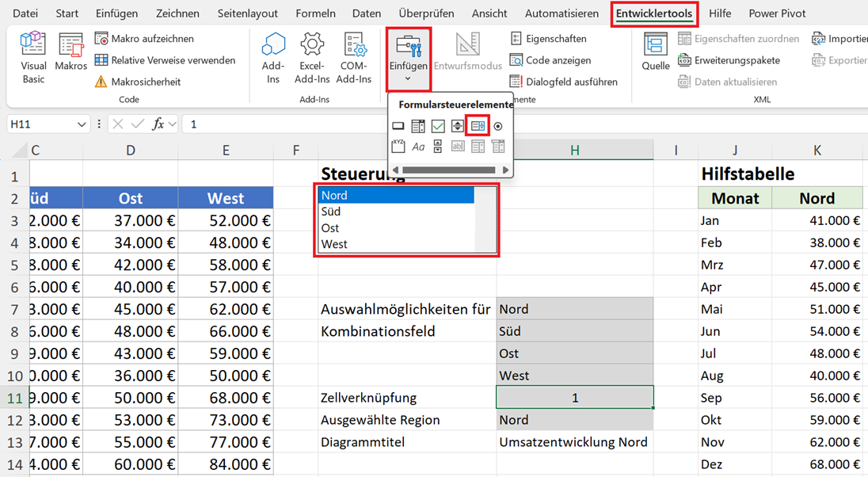Insert a Drehfeld spinner control
The image size is (868, 477).
pos(457,126)
